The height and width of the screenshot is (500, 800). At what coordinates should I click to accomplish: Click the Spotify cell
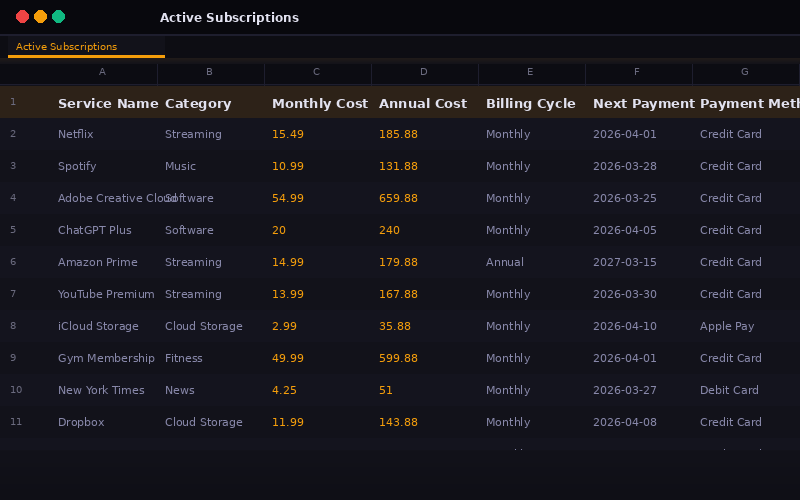pos(104,166)
